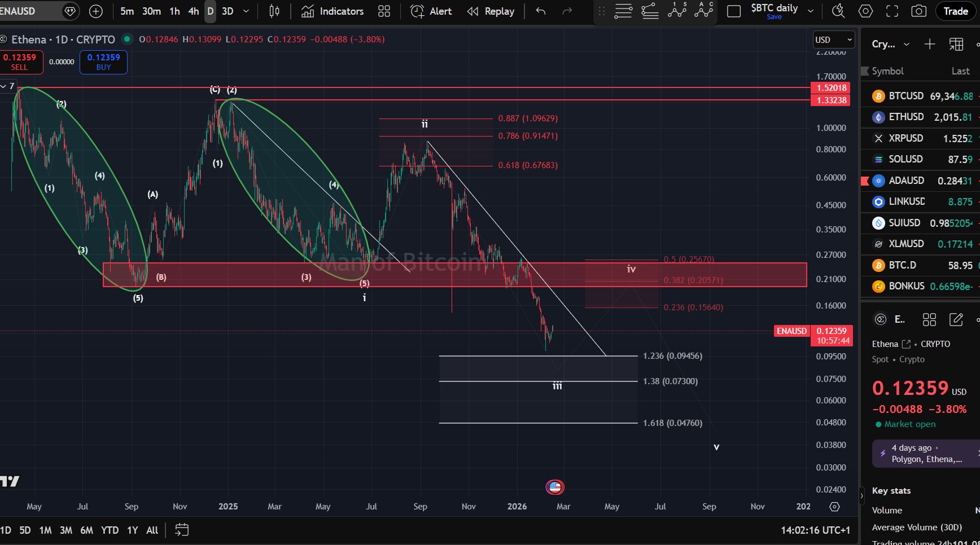Click the blue BUY price button
980x545 pixels.
[104, 62]
